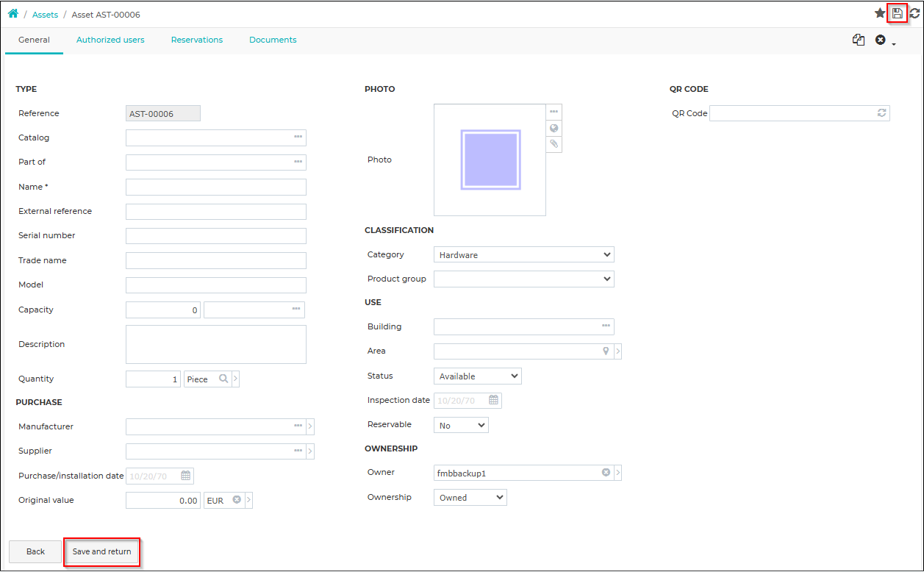
Task: Follow the Assets breadcrumb link
Action: [46, 15]
